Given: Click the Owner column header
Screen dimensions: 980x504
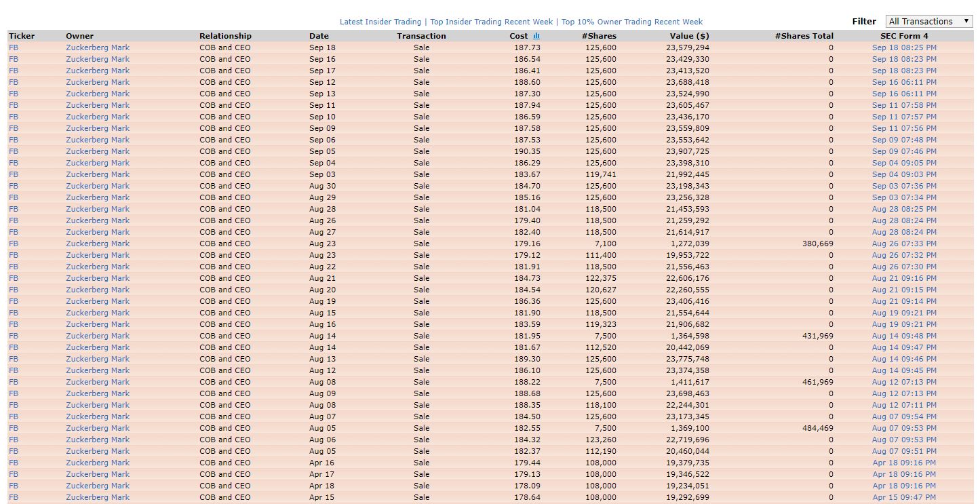Looking at the screenshot, I should click(79, 36).
